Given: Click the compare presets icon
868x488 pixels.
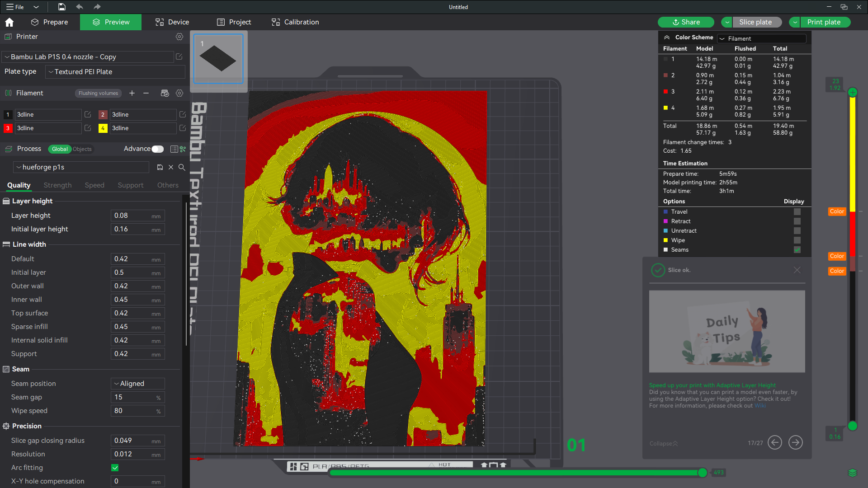Looking at the screenshot, I should click(183, 149).
